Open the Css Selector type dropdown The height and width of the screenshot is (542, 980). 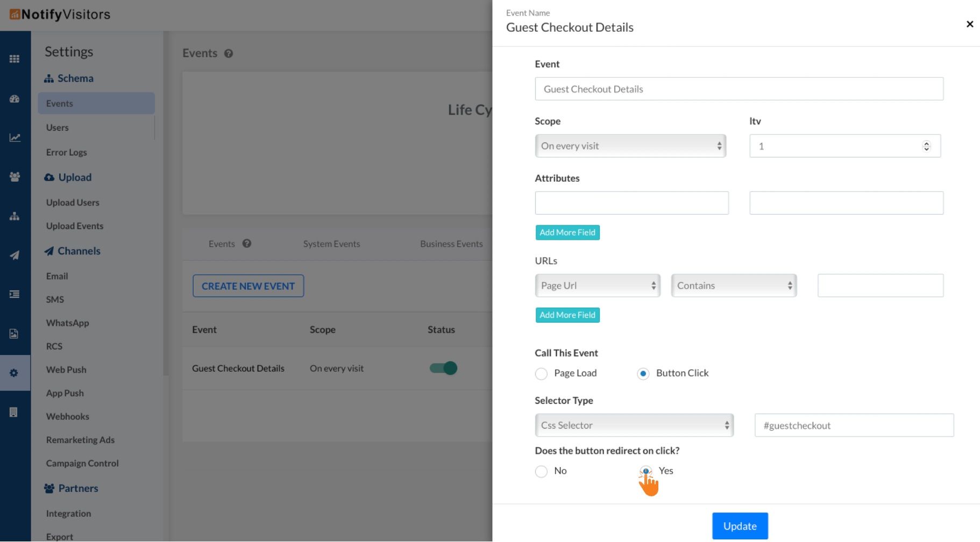pyautogui.click(x=634, y=425)
